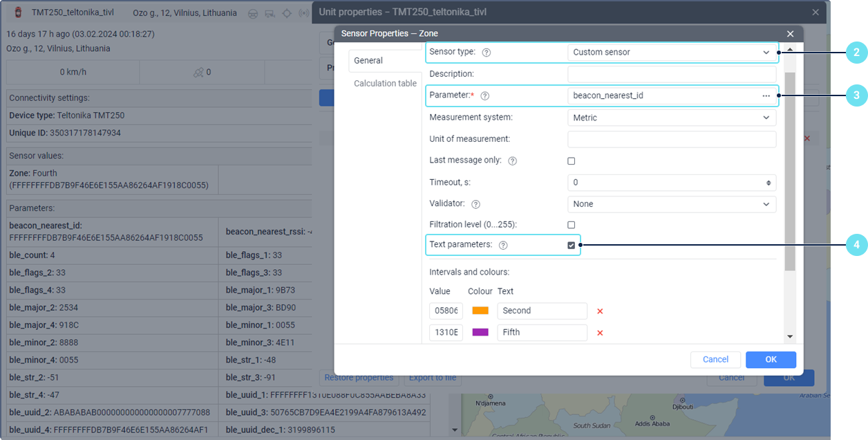The image size is (868, 440).
Task: Click the Sensor type help icon
Action: tap(487, 52)
